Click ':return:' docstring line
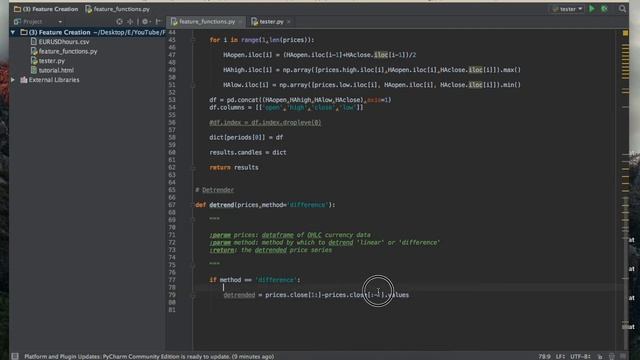Image resolution: width=640 pixels, height=360 pixels. (x=271, y=250)
